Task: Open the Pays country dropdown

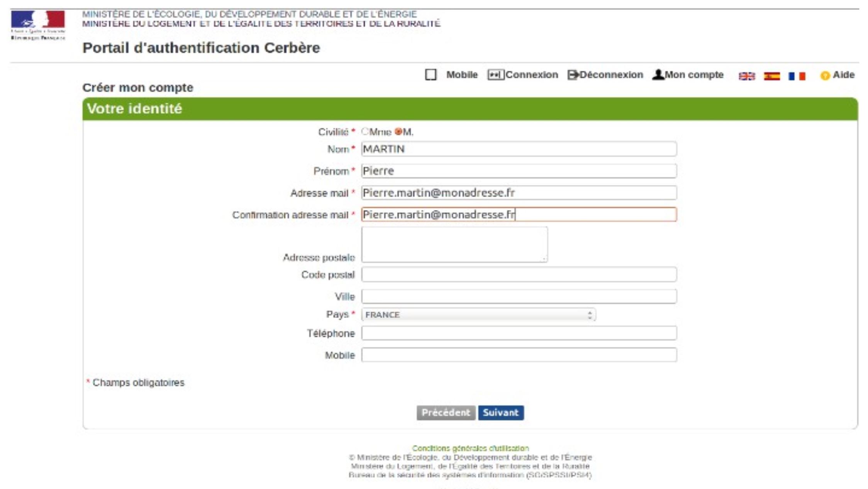Action: [478, 315]
